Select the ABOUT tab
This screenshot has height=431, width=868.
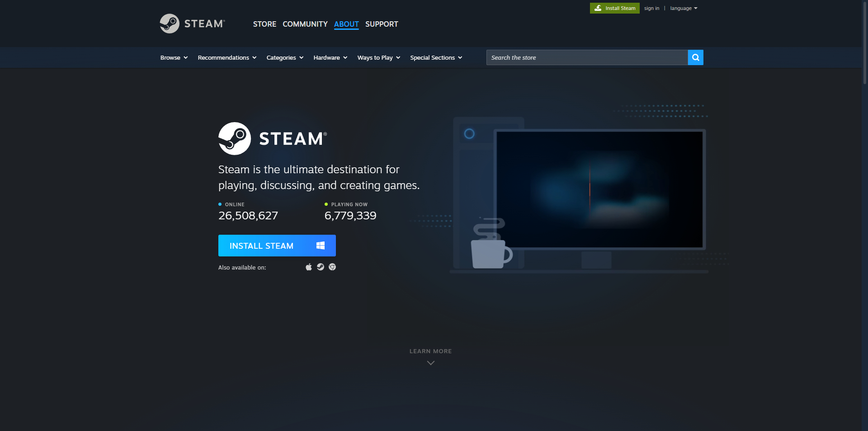346,24
